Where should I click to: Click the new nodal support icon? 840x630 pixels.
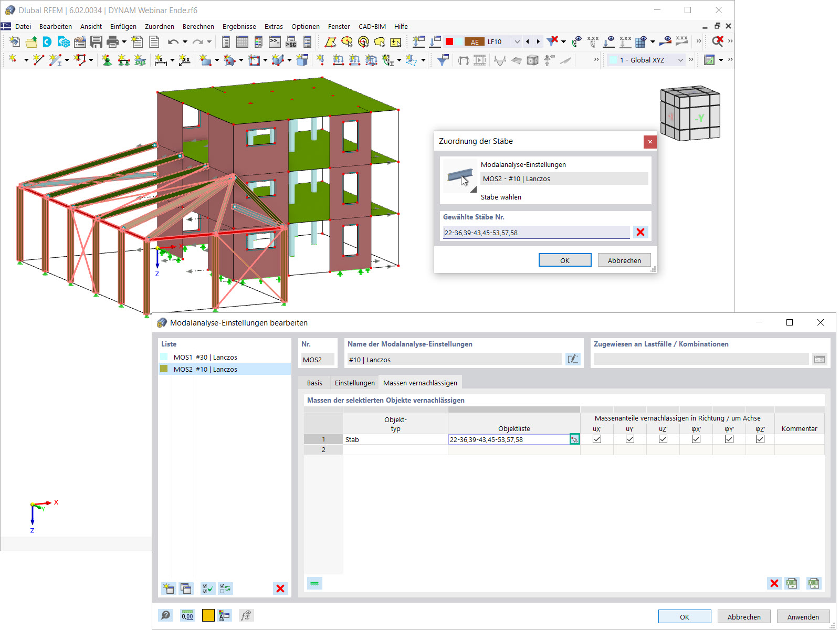[x=107, y=60]
